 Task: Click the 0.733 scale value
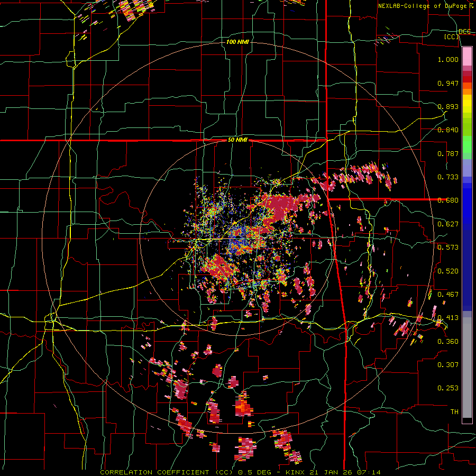pyautogui.click(x=448, y=177)
